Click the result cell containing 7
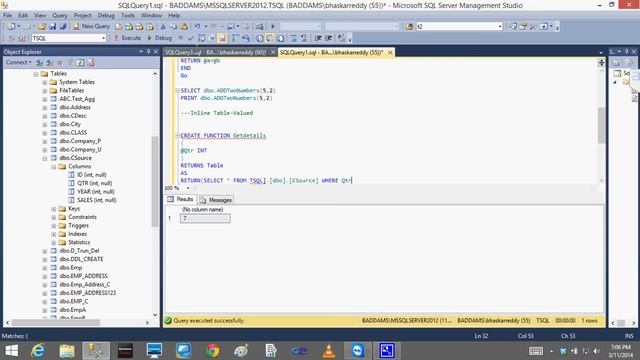 (205, 218)
